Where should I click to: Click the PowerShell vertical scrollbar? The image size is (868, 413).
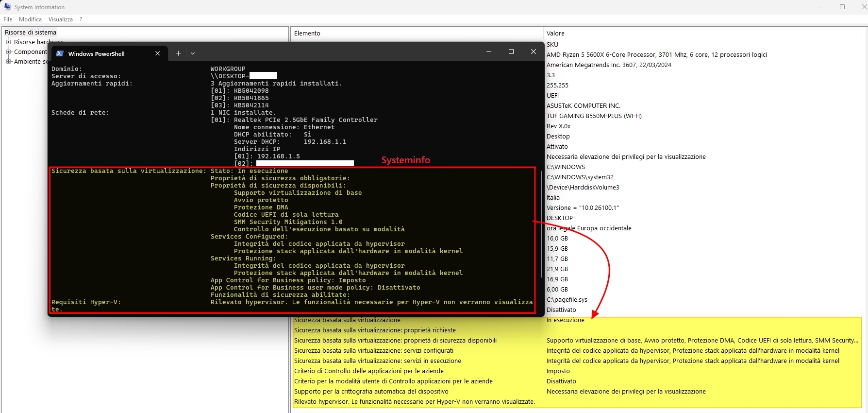point(542,224)
